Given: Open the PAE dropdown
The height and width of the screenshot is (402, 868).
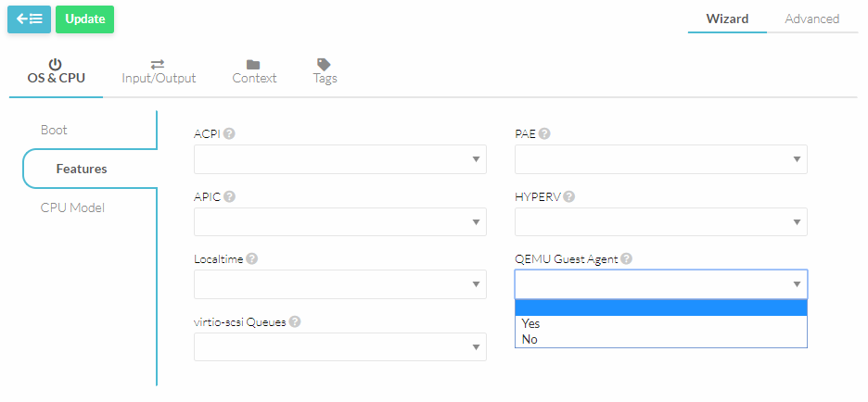Looking at the screenshot, I should click(660, 159).
